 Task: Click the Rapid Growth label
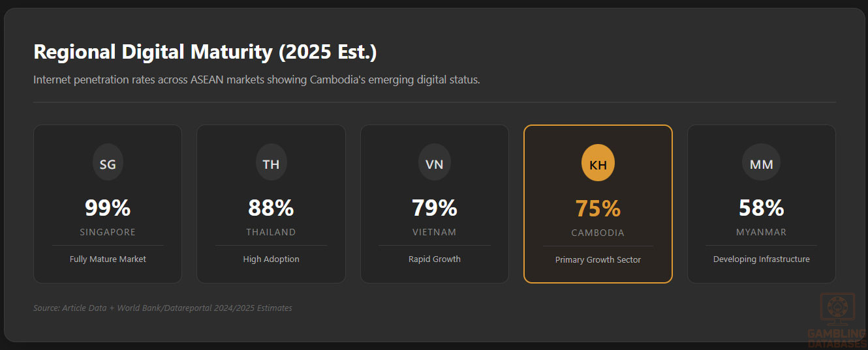[x=434, y=259]
